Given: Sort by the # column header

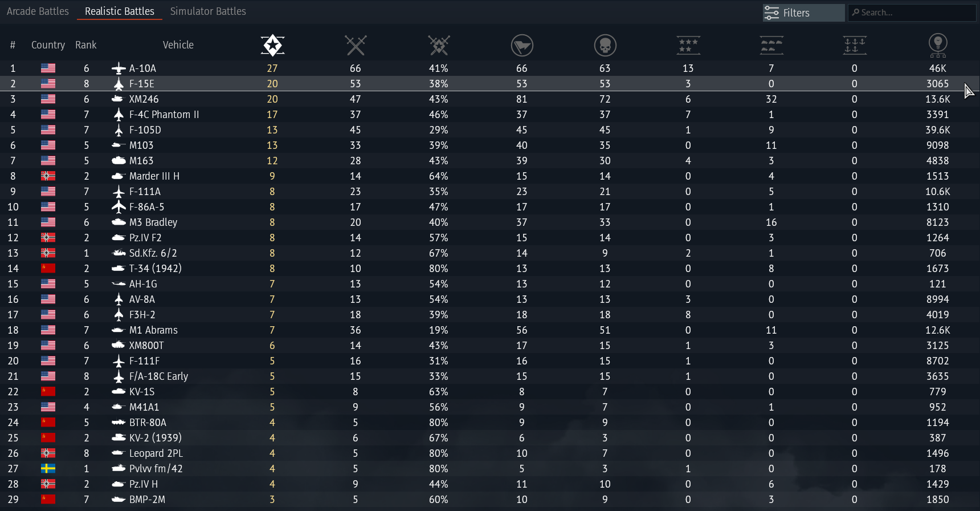Looking at the screenshot, I should 13,45.
